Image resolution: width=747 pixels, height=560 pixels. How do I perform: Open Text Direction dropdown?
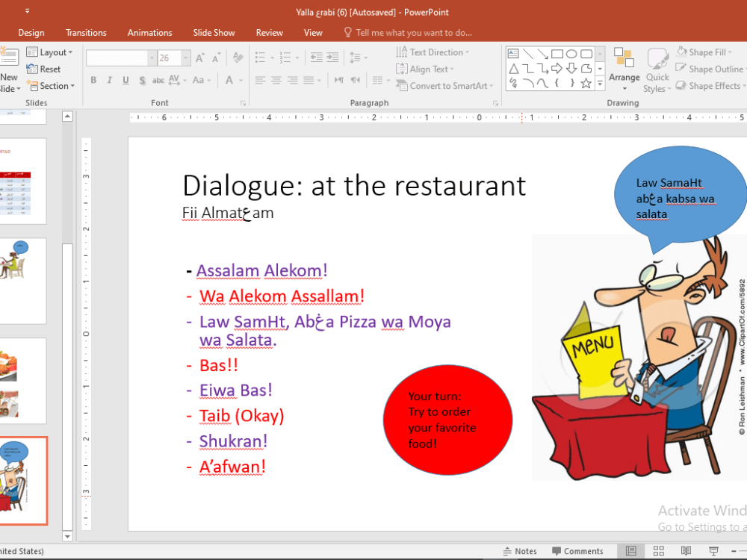pyautogui.click(x=433, y=52)
